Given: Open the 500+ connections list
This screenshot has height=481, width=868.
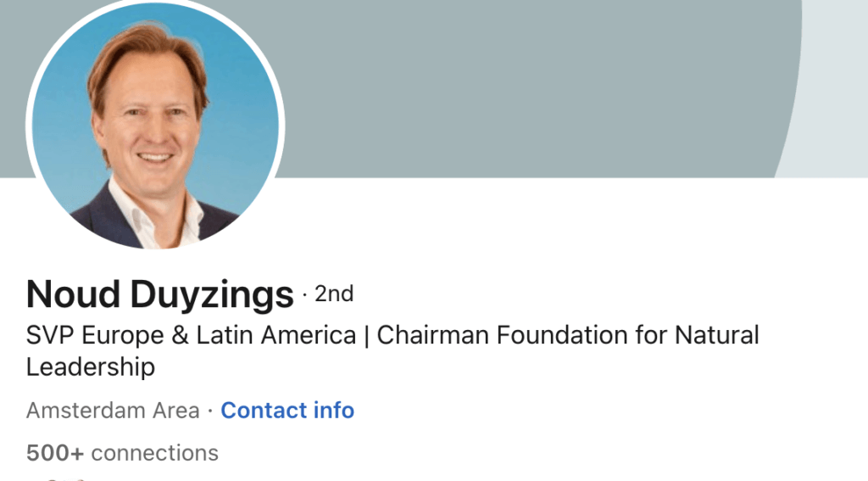Looking at the screenshot, I should pos(122,453).
